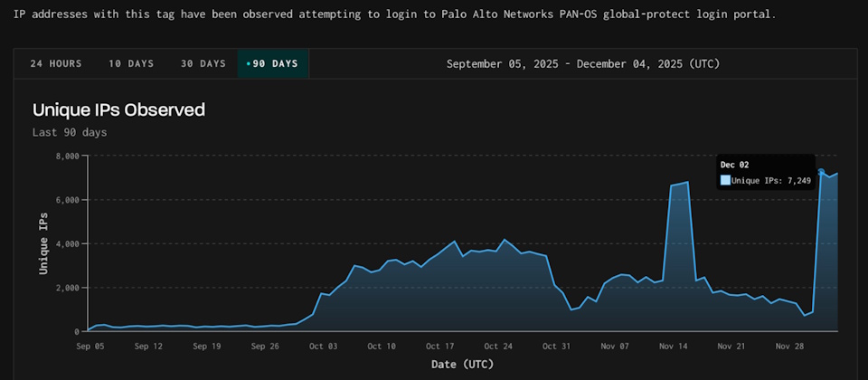Click the Date (UTC) axis title
Image resolution: width=868 pixels, height=380 pixels.
pos(461,365)
